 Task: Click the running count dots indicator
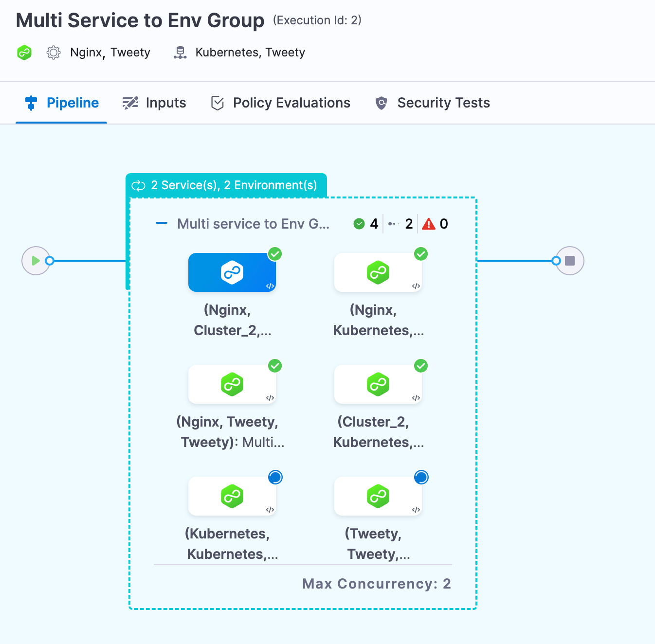[393, 224]
